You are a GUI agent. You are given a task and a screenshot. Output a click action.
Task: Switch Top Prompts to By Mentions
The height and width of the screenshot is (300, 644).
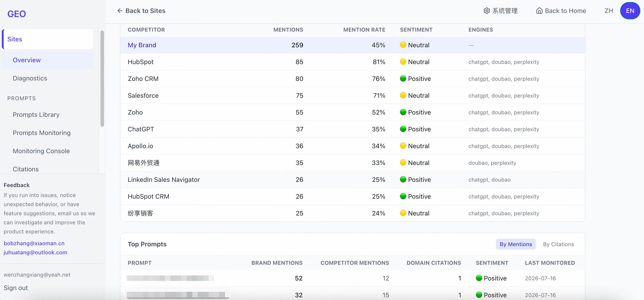click(516, 244)
